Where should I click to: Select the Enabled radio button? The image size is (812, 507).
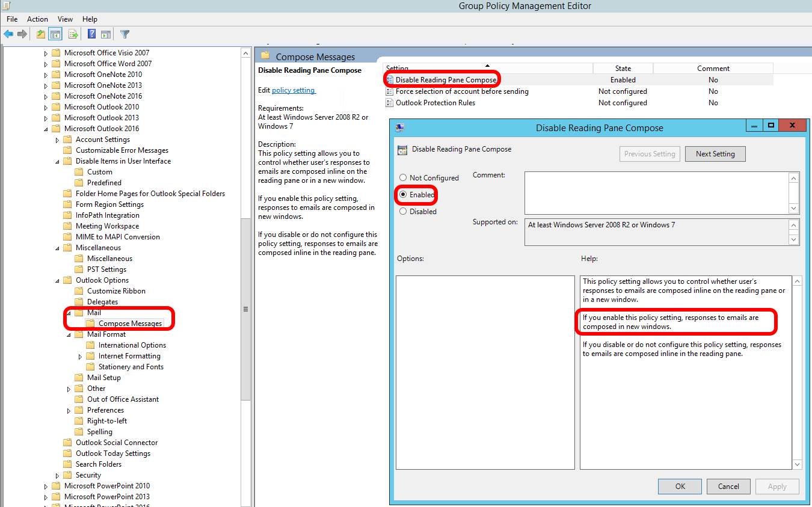point(403,195)
